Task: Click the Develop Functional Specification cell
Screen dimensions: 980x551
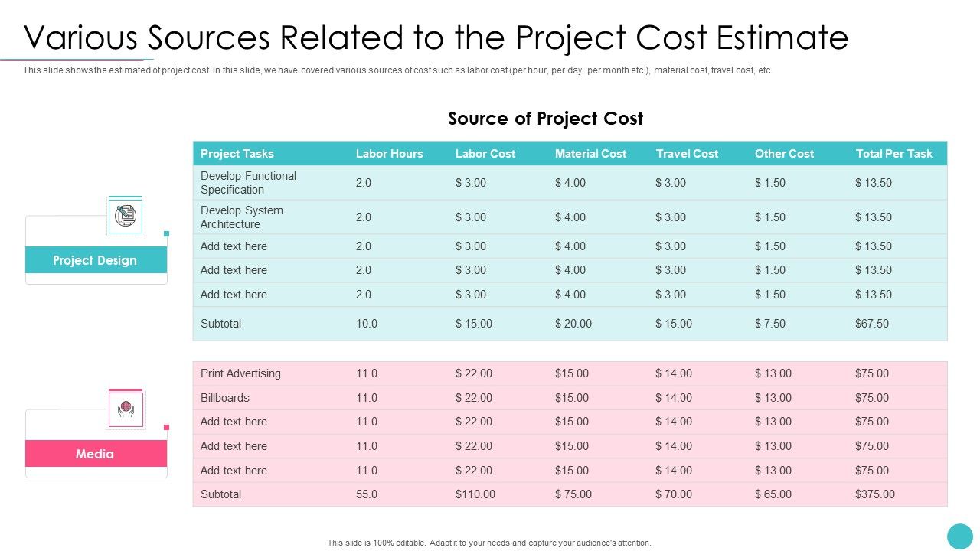Action: click(x=248, y=182)
